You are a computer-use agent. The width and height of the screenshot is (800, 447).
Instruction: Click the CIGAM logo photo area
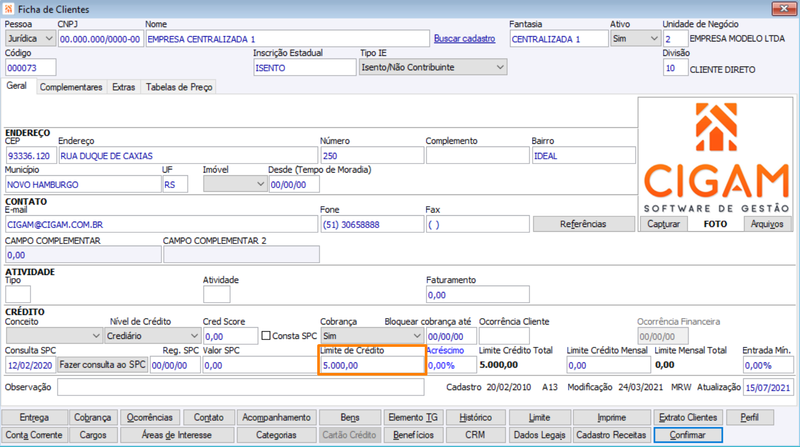(x=715, y=157)
